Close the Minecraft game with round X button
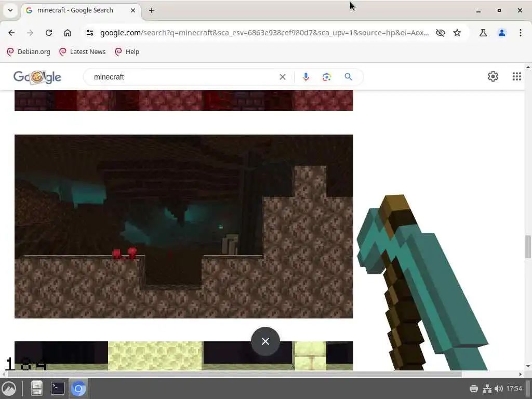Image resolution: width=532 pixels, height=399 pixels. pyautogui.click(x=265, y=341)
